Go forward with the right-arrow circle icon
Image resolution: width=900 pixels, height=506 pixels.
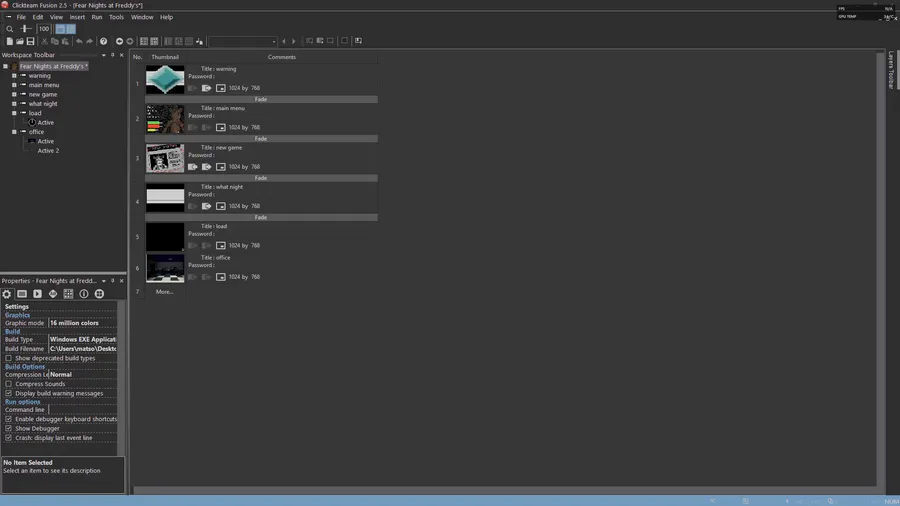pos(130,41)
